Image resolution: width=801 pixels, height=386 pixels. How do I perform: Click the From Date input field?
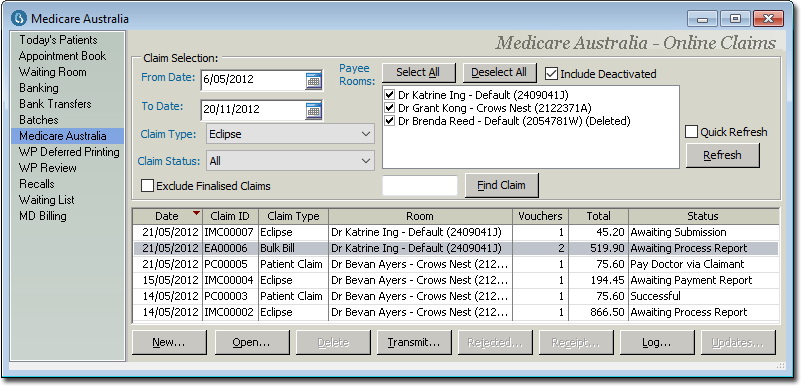pyautogui.click(x=253, y=80)
